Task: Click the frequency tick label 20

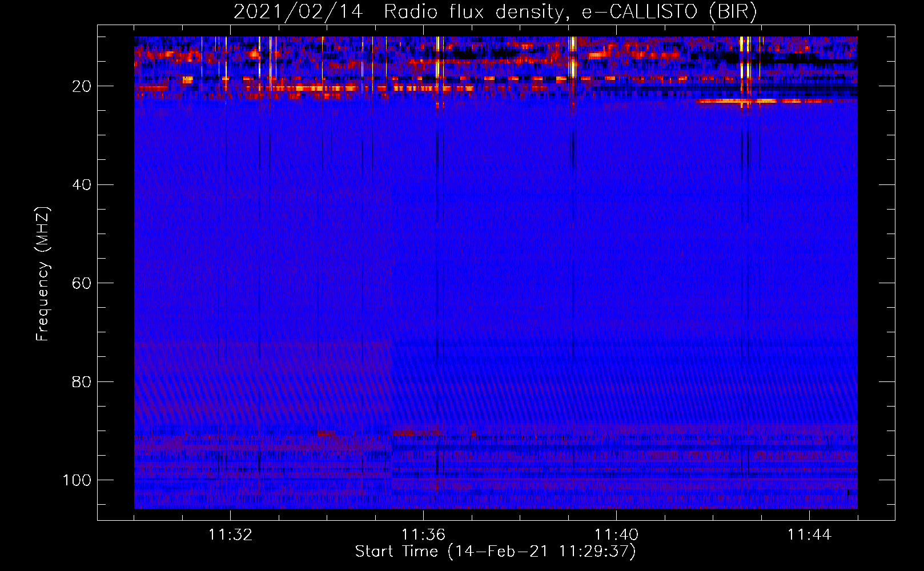Action: tap(82, 86)
